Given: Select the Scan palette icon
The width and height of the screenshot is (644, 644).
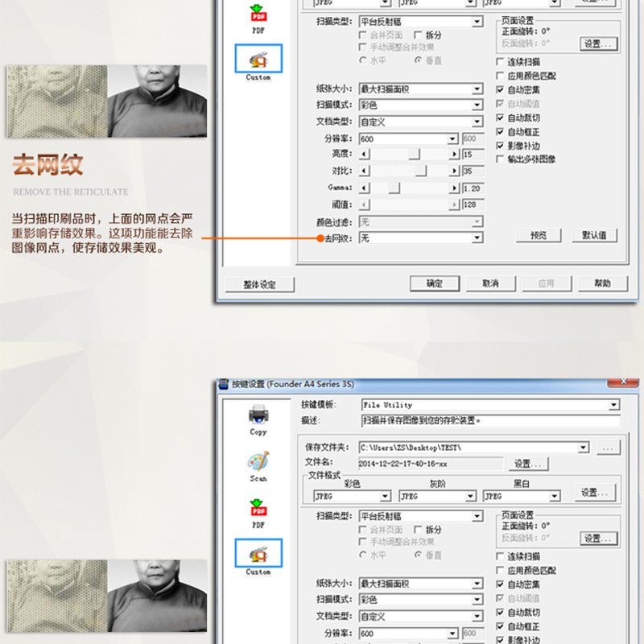Looking at the screenshot, I should [258, 464].
